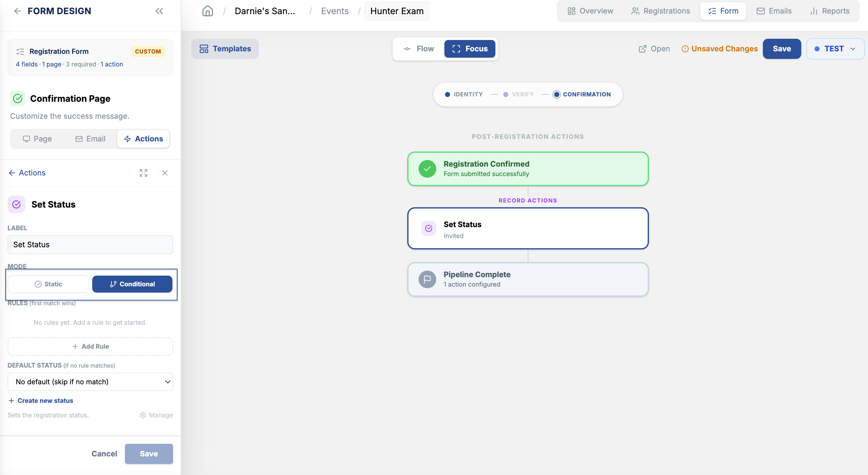The image size is (868, 475).
Task: Go to the home breadcrumb icon
Action: coord(208,11)
